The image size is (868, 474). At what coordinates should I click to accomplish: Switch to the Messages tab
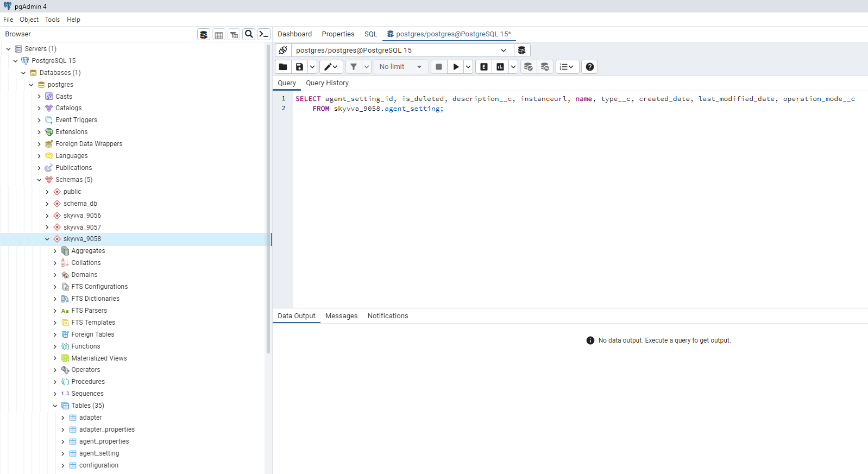coord(341,316)
